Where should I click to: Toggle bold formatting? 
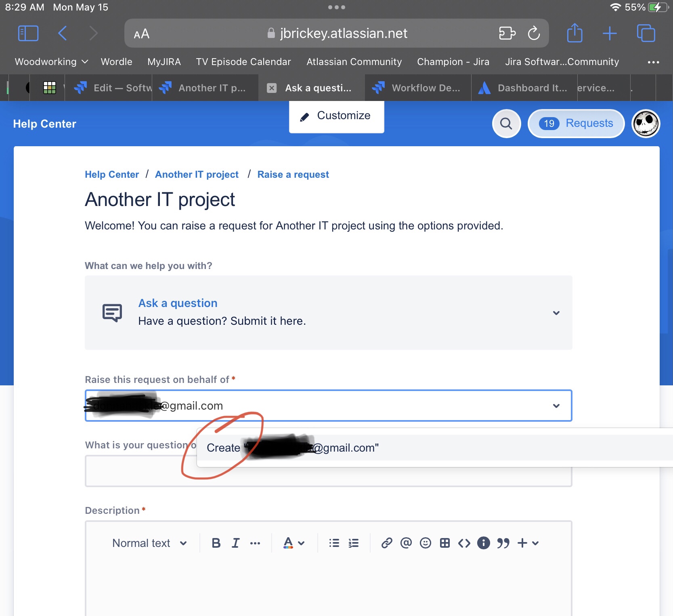[x=216, y=543]
